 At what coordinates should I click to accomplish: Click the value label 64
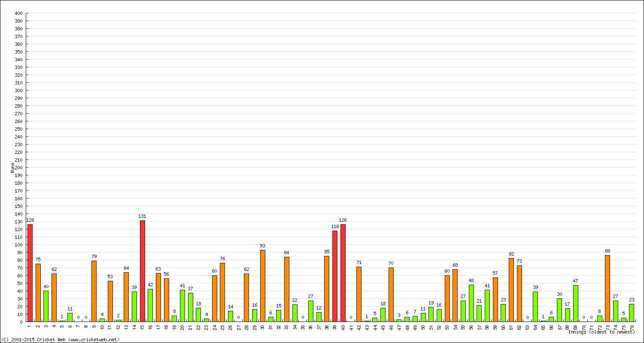(x=126, y=268)
